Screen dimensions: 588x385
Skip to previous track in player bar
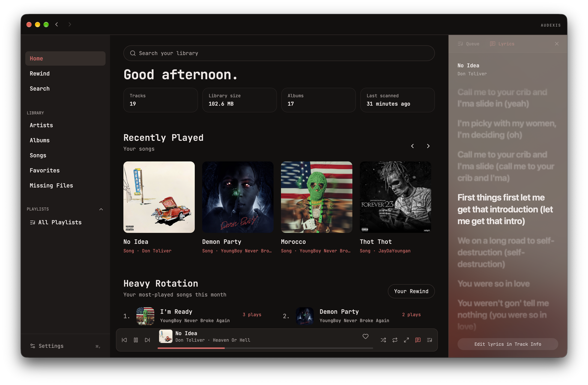pyautogui.click(x=124, y=340)
